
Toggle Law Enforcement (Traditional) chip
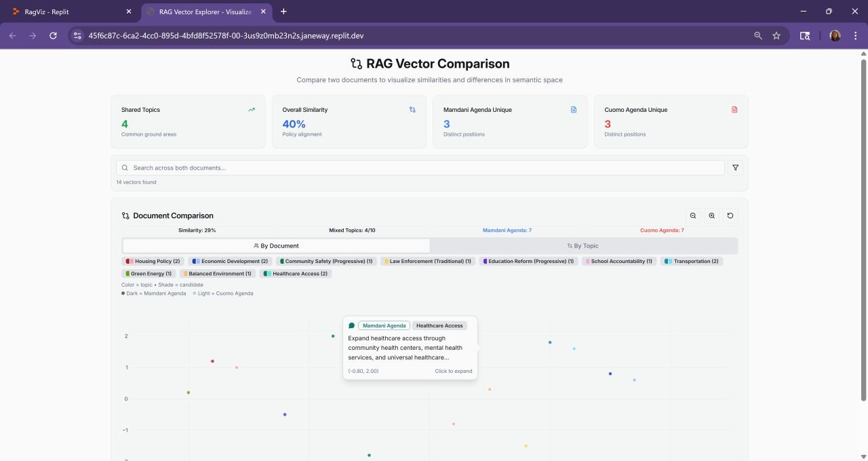pyautogui.click(x=427, y=261)
